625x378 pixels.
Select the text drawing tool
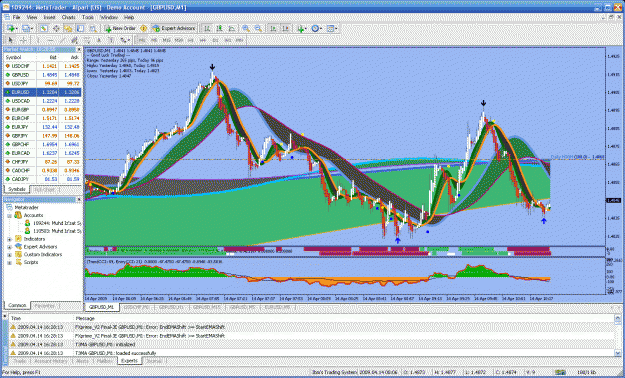click(x=99, y=40)
